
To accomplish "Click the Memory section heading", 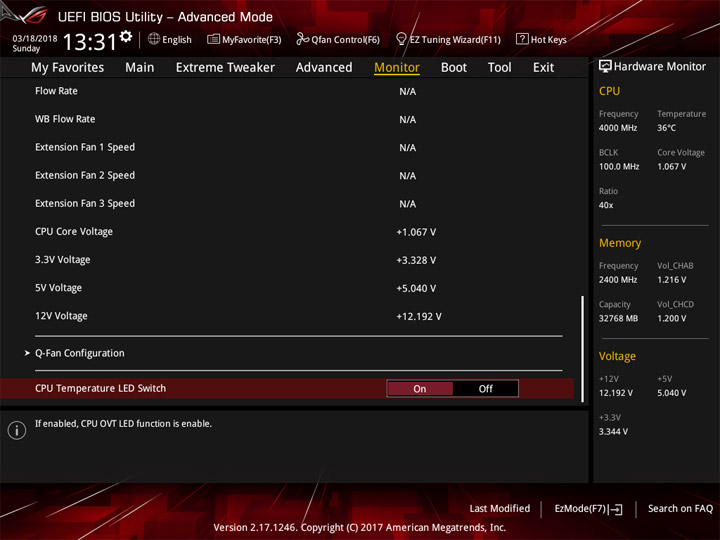I will point(620,243).
